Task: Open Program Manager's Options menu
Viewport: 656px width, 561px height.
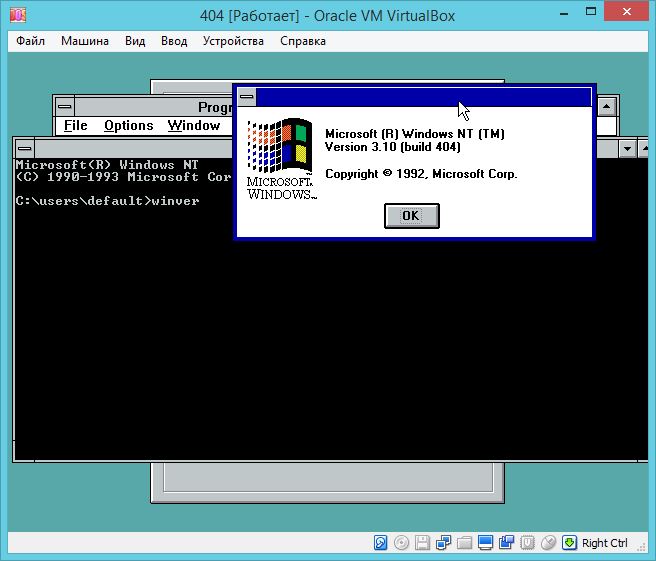Action: click(129, 126)
